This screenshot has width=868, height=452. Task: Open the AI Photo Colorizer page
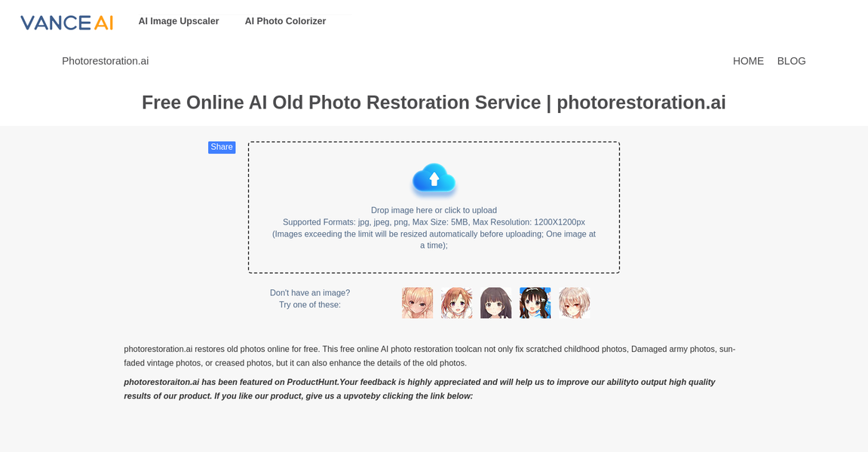click(285, 20)
